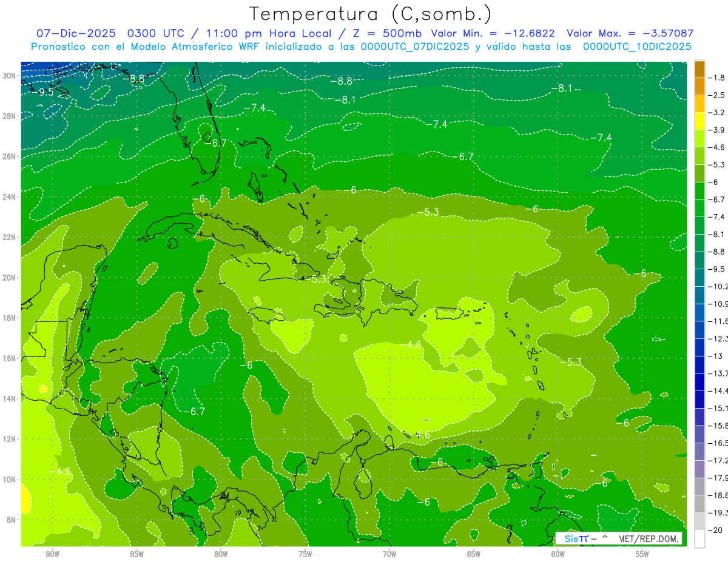Click the '-3.2' value on color bar

point(718,112)
